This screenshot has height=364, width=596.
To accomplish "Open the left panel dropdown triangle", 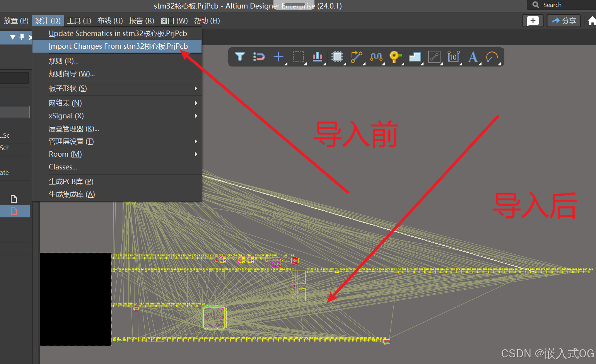I will (13, 37).
